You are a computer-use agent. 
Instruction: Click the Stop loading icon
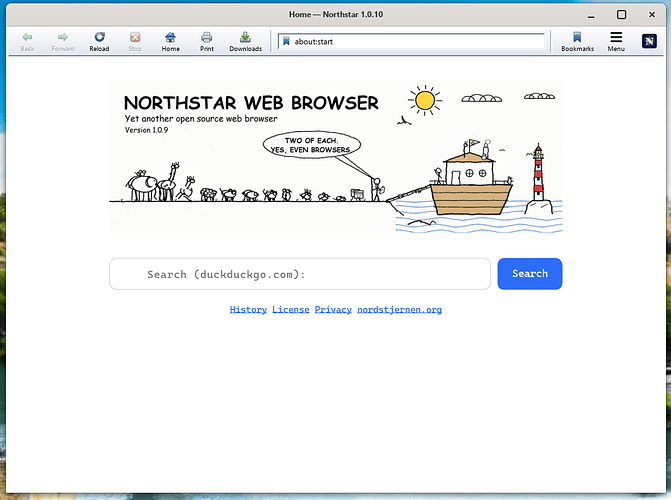(135, 42)
